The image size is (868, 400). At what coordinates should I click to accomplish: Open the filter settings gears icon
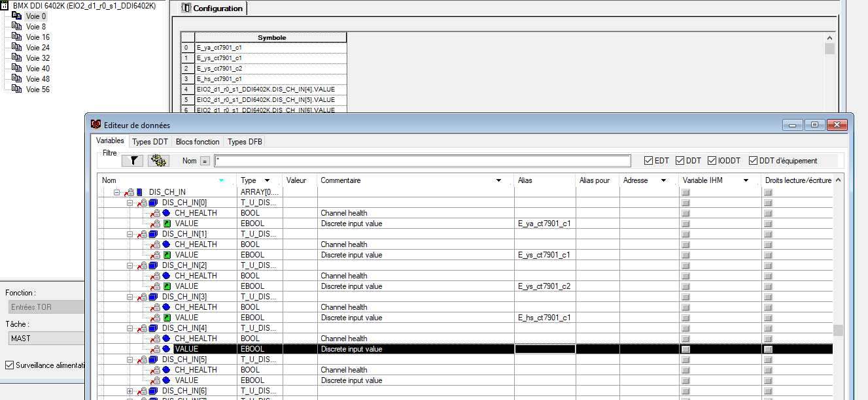click(x=158, y=160)
